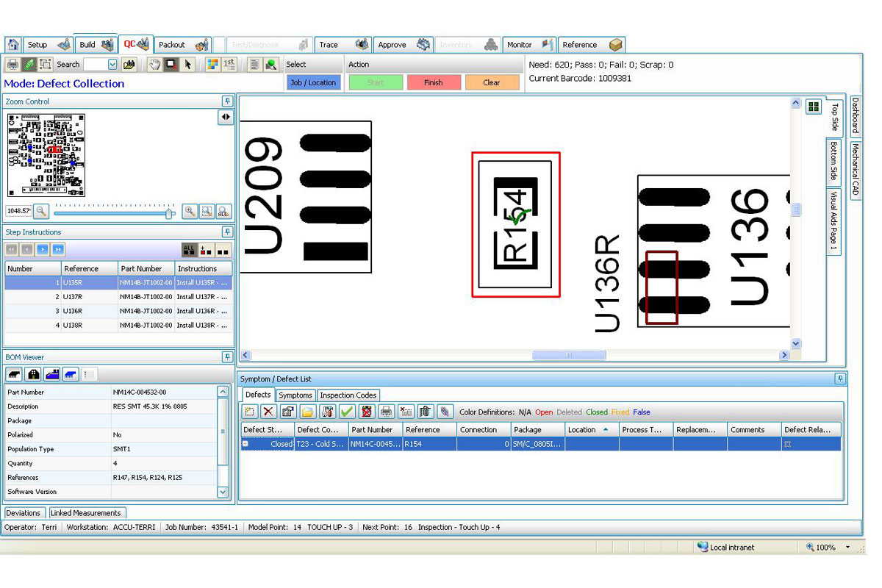
Task: Activate the arrow selection tool
Action: point(189,65)
